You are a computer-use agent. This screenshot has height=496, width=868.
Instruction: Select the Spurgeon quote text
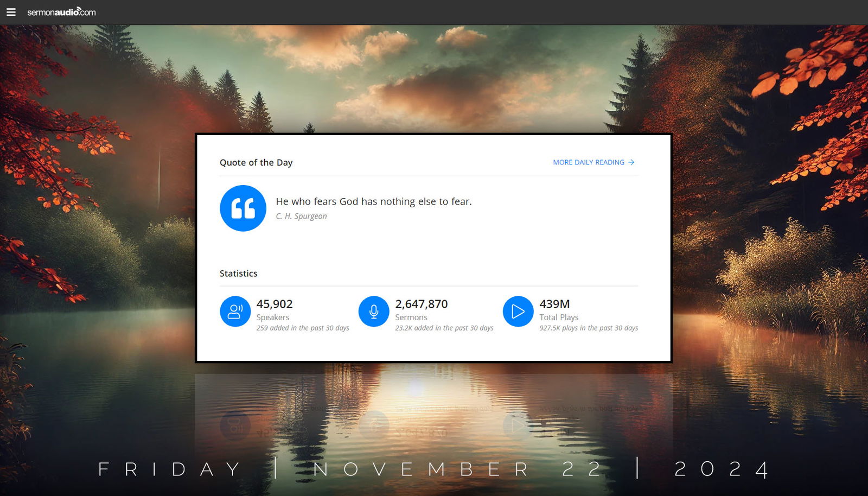[374, 201]
